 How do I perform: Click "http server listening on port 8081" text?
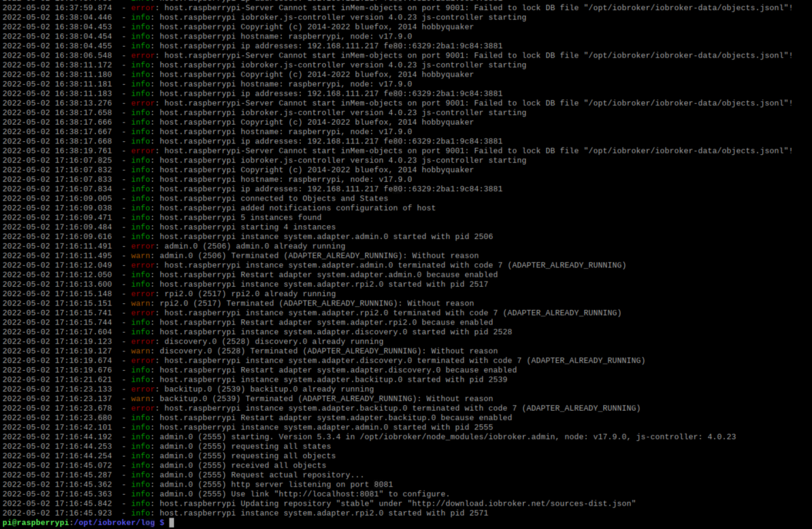[312, 485]
